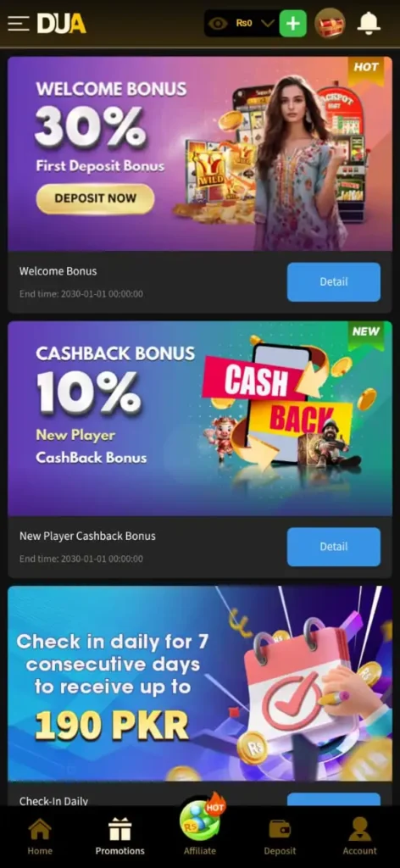Tap the DUA logo
Image resolution: width=400 pixels, height=868 pixels.
pyautogui.click(x=61, y=23)
